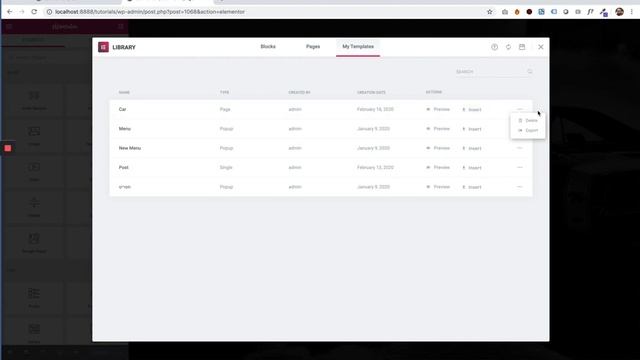Viewport: 640px width, 360px height.
Task: Go forward in the browser
Action: (x=22, y=12)
